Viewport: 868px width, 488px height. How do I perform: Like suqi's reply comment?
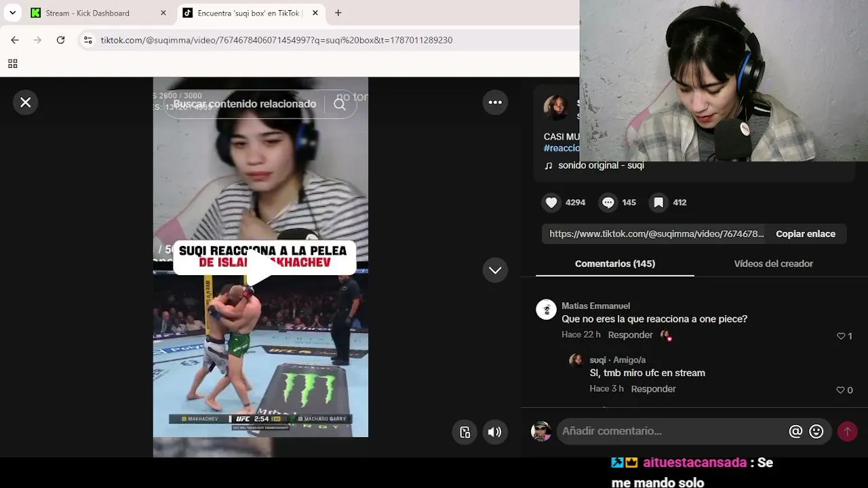841,390
